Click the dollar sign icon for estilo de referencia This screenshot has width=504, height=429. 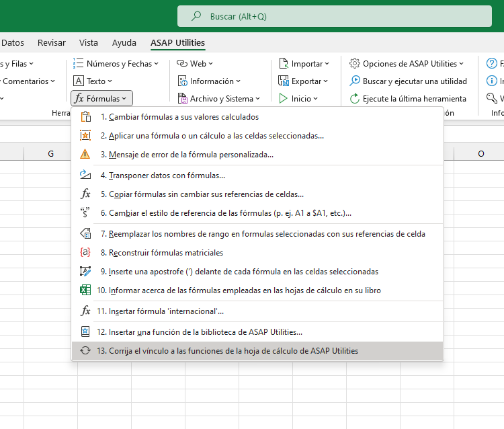point(85,212)
